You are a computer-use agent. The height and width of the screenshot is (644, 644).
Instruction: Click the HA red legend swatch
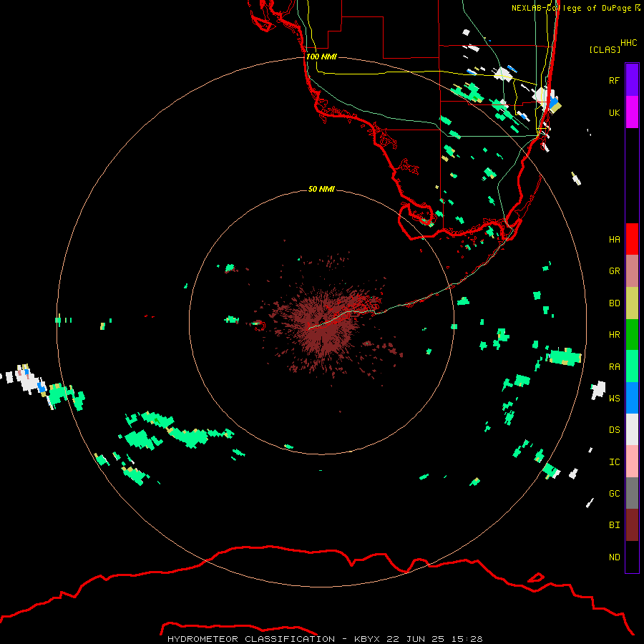pyautogui.click(x=632, y=239)
